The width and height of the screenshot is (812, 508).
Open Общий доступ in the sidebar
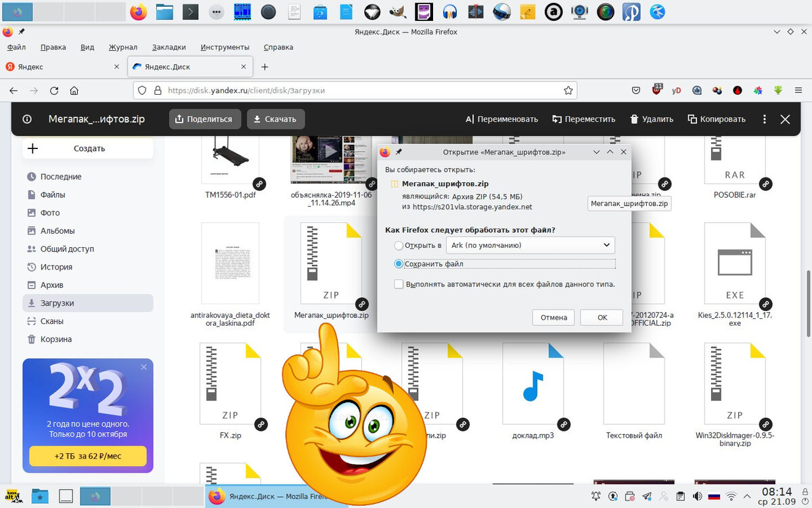click(x=88, y=249)
